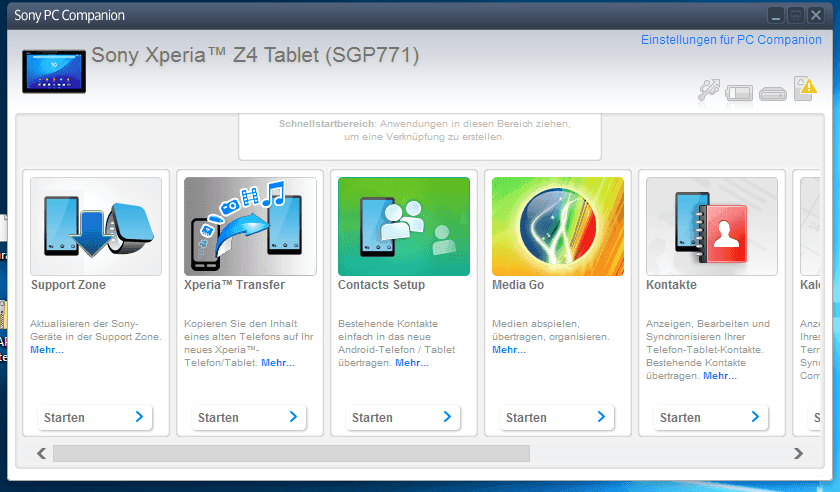Open Einstellungen für PC Companion link
Image resolution: width=840 pixels, height=492 pixels.
coord(731,40)
